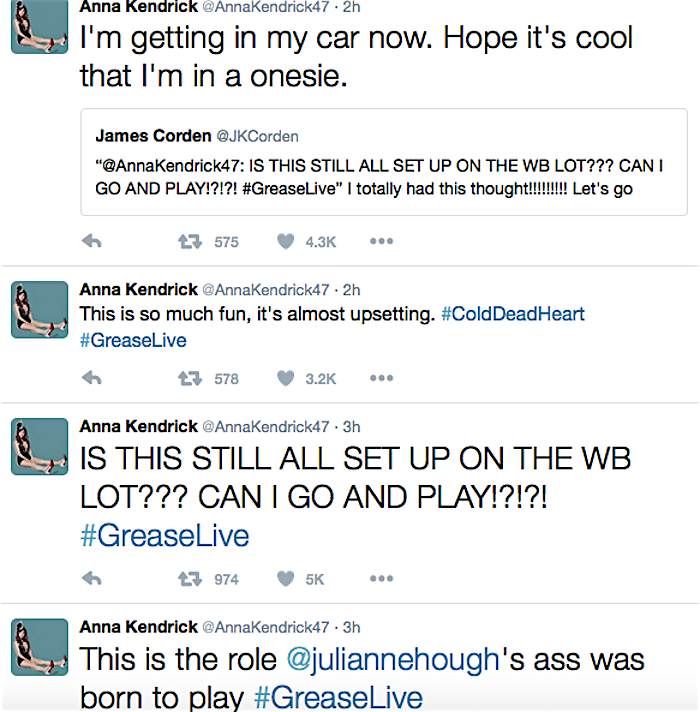
Task: Retweet the tweet with 578 retweets
Action: 185,378
